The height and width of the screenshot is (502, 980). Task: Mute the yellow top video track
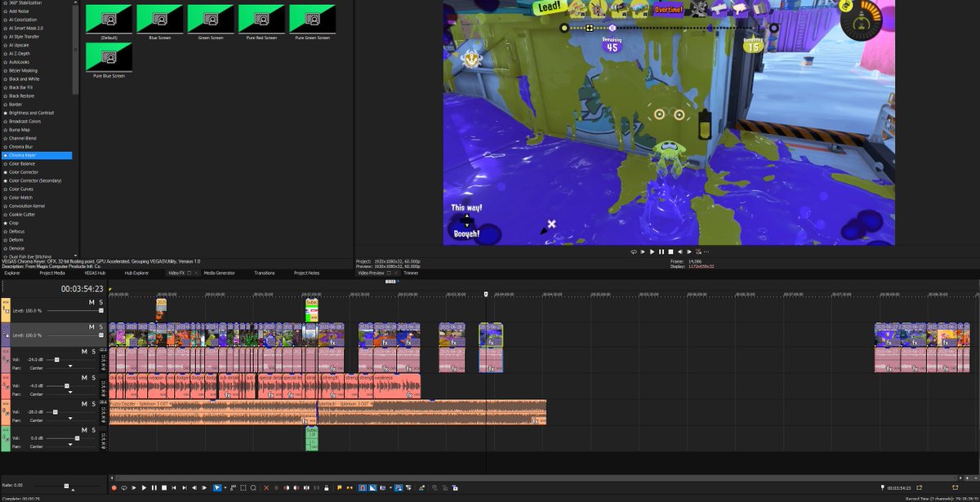pyautogui.click(x=91, y=302)
